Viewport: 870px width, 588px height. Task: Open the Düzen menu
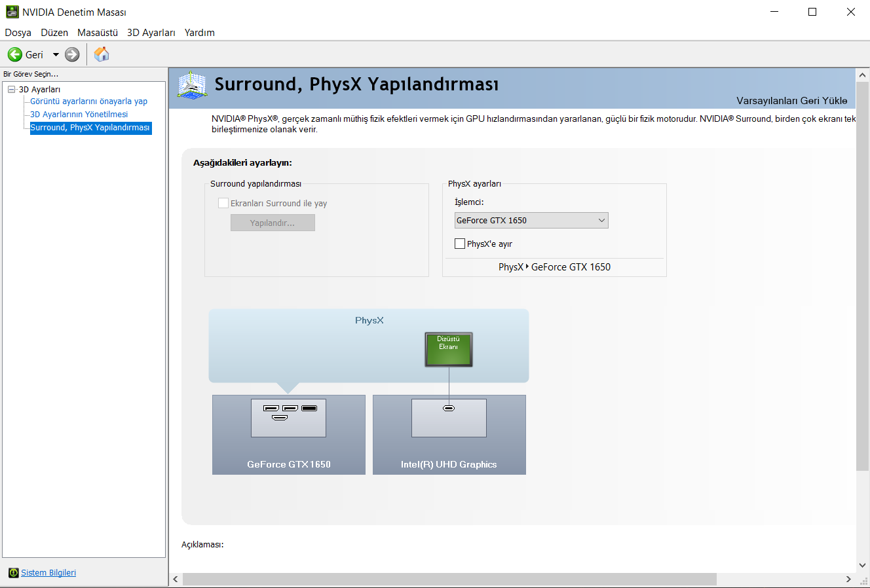(x=54, y=33)
